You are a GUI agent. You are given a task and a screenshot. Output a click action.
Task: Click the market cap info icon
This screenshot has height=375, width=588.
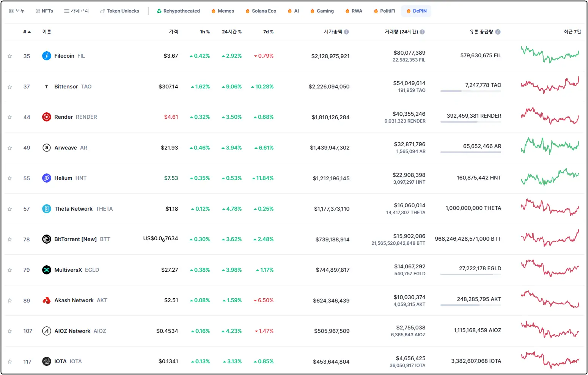pos(346,32)
